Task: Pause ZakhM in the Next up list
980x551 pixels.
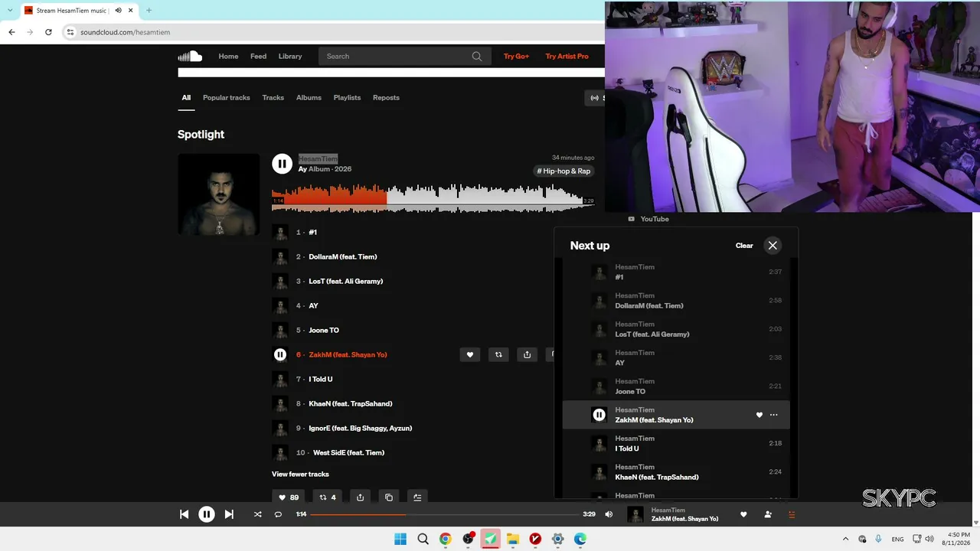Action: tap(599, 415)
